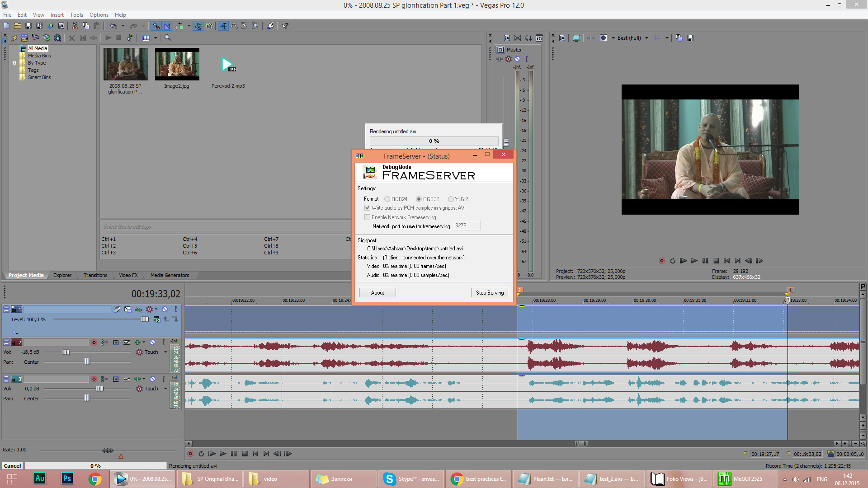Expand the By Type media bin

14,63
